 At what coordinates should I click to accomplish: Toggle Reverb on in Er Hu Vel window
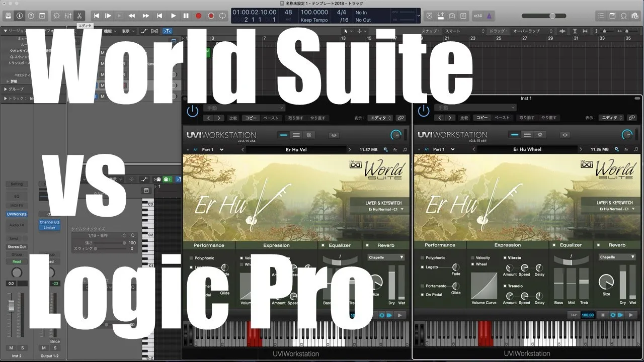point(367,245)
